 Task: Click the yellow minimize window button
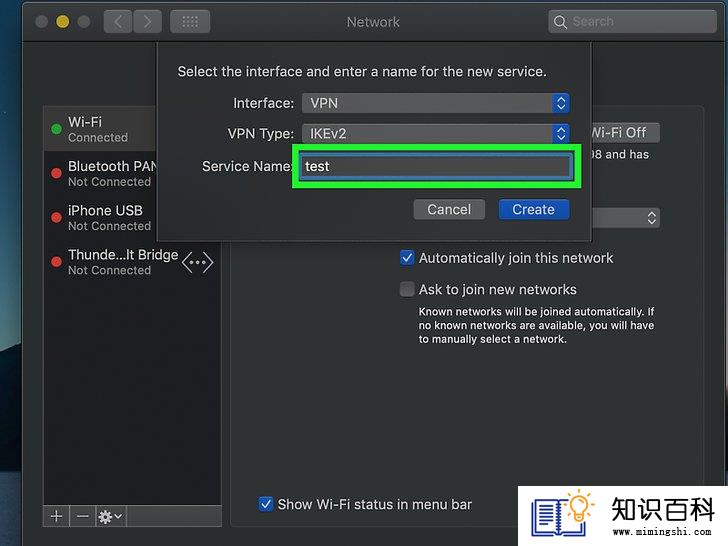pos(63,22)
